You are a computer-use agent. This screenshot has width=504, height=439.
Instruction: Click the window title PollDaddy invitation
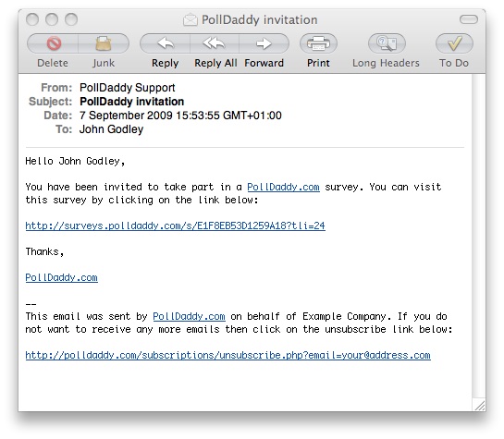coord(259,20)
